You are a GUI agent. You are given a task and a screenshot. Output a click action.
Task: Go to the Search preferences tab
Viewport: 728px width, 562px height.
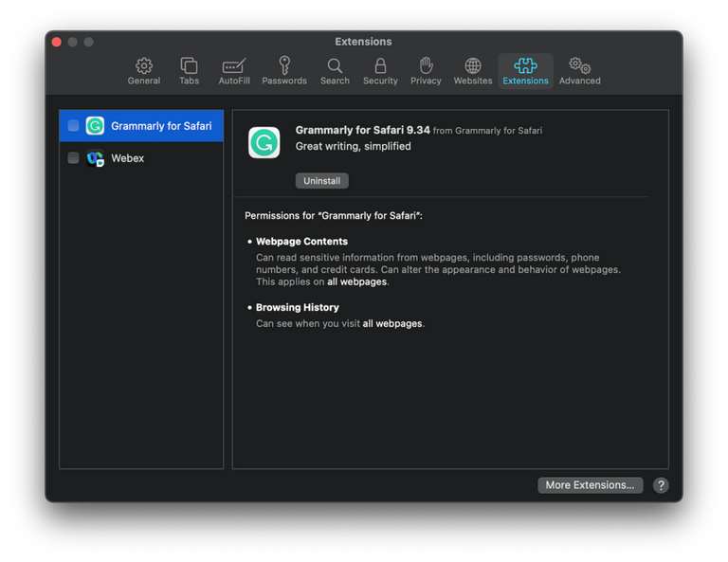click(335, 71)
